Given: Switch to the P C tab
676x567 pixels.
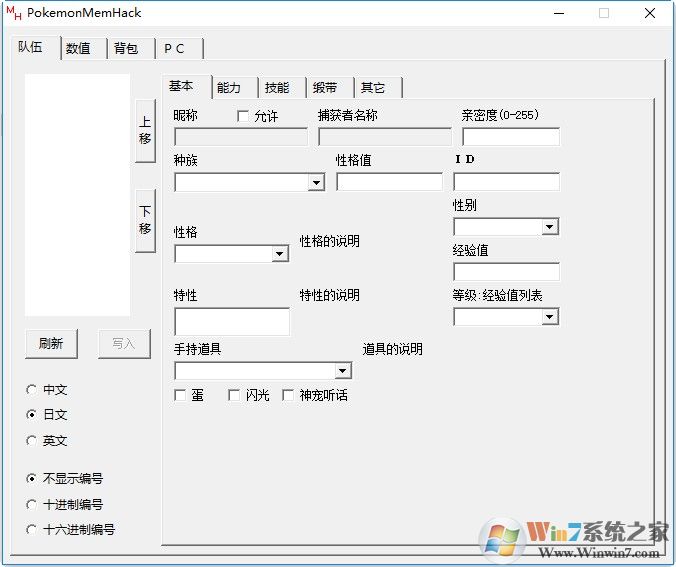Looking at the screenshot, I should pyautogui.click(x=179, y=48).
